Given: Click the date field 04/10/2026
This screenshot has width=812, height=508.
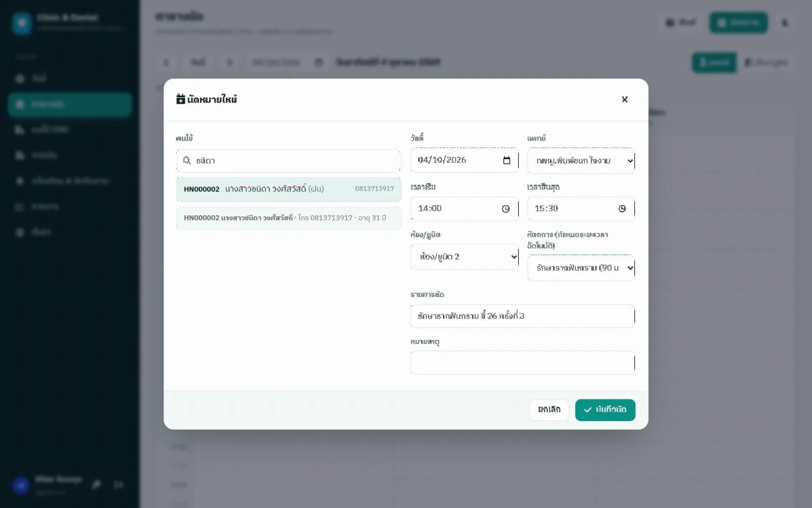Looking at the screenshot, I should (x=464, y=161).
